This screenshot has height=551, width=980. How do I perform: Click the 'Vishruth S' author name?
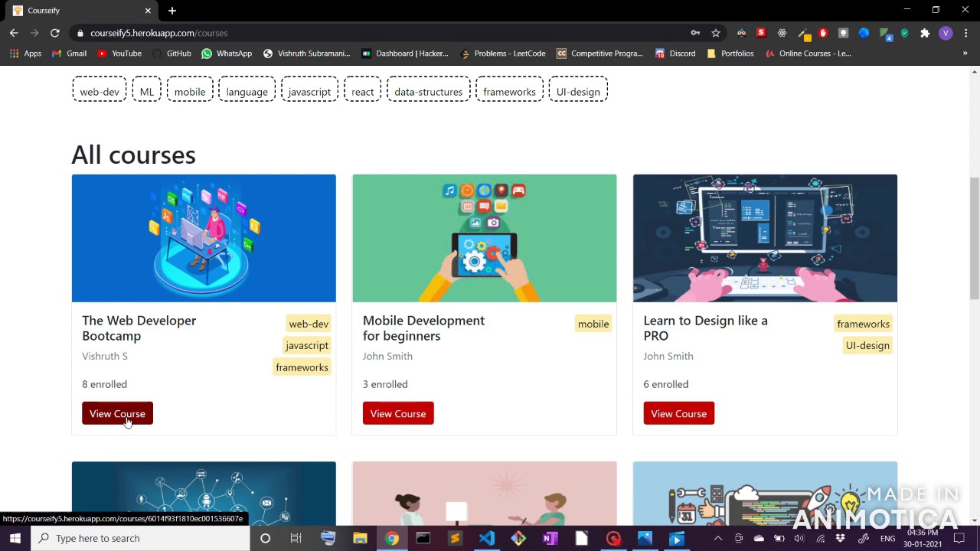[x=105, y=356]
